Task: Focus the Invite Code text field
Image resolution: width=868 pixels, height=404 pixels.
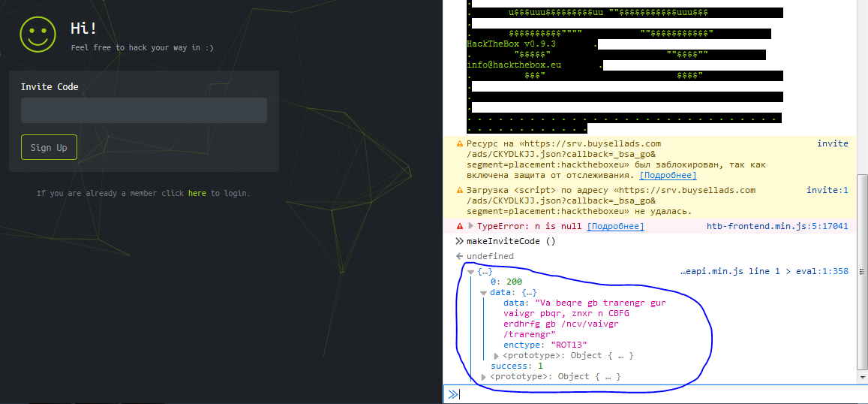Action: pos(144,110)
